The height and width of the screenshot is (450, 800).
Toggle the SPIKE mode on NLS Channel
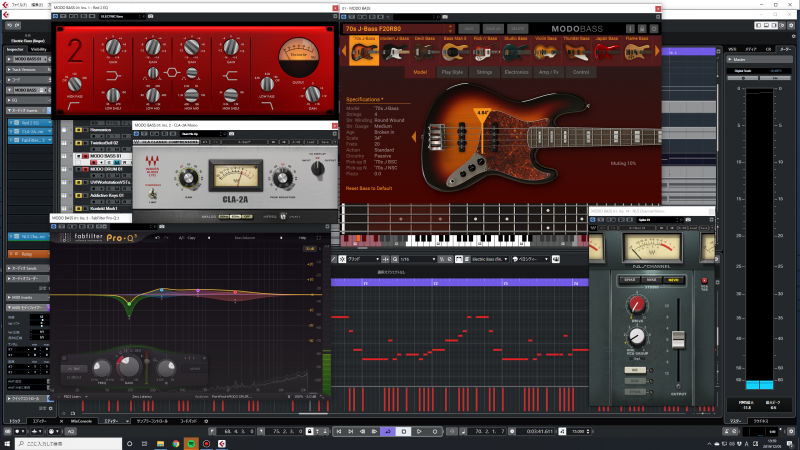pyautogui.click(x=632, y=279)
